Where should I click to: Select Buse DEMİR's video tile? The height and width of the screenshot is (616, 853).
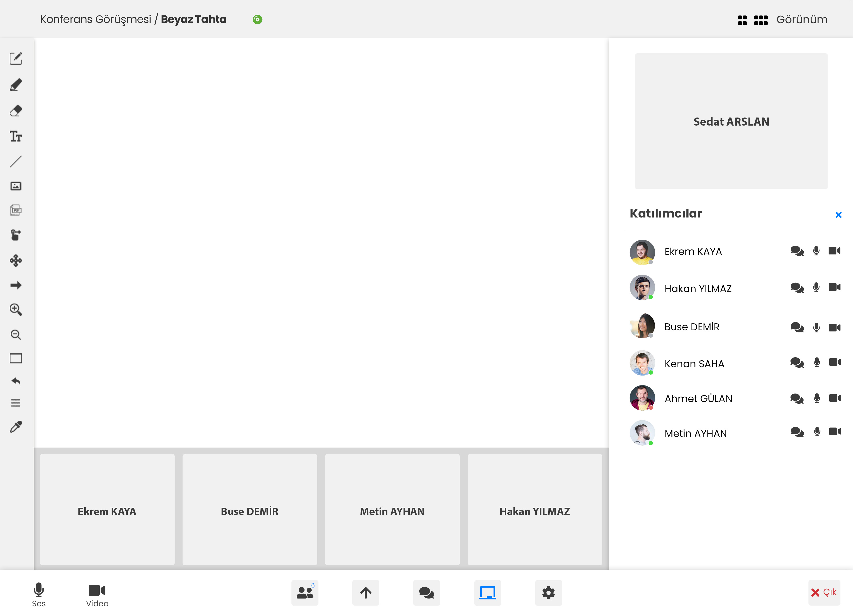click(x=250, y=510)
